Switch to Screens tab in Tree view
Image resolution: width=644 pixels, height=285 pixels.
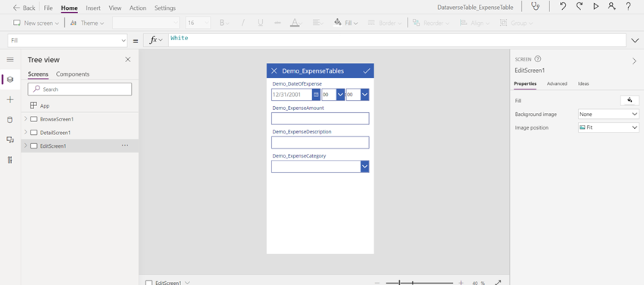[x=38, y=74]
